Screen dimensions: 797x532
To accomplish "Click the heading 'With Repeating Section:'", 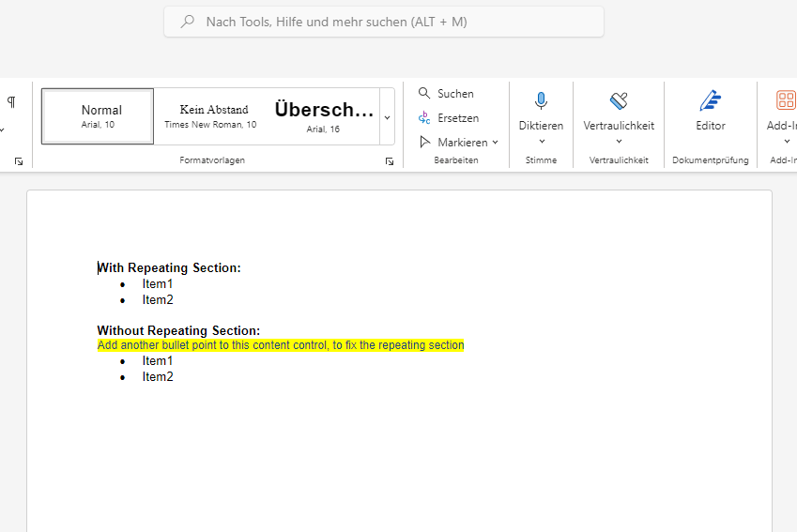I will pyautogui.click(x=169, y=267).
